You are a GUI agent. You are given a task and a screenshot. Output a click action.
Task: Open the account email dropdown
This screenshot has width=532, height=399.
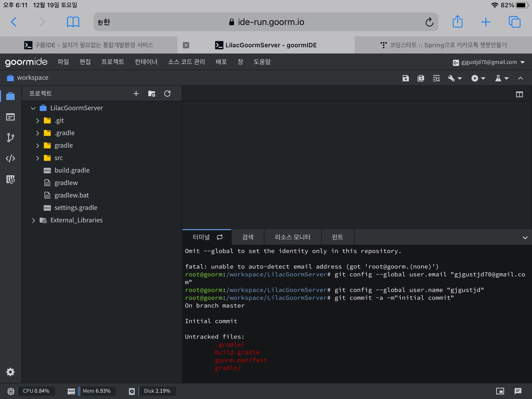[x=489, y=62]
